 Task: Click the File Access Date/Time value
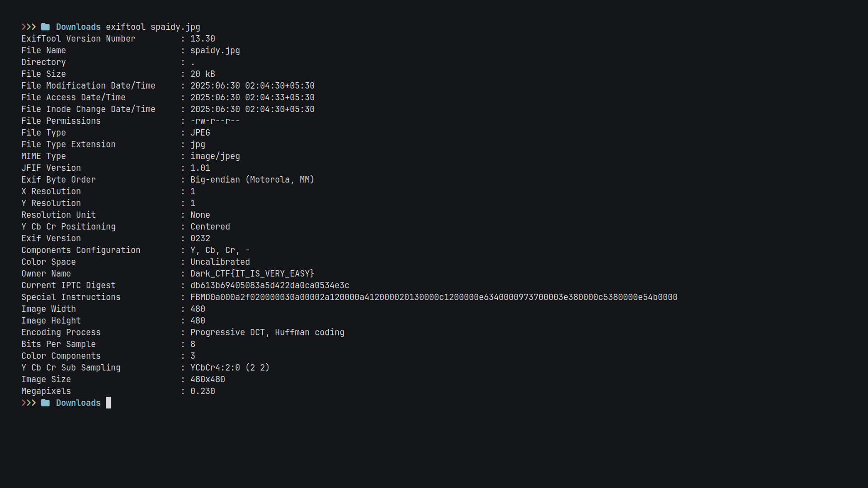point(252,98)
